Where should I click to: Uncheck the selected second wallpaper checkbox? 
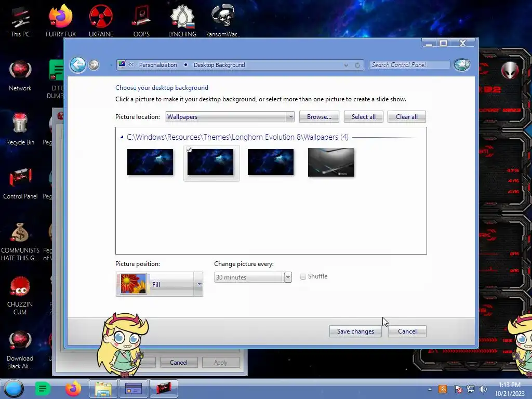tap(189, 150)
